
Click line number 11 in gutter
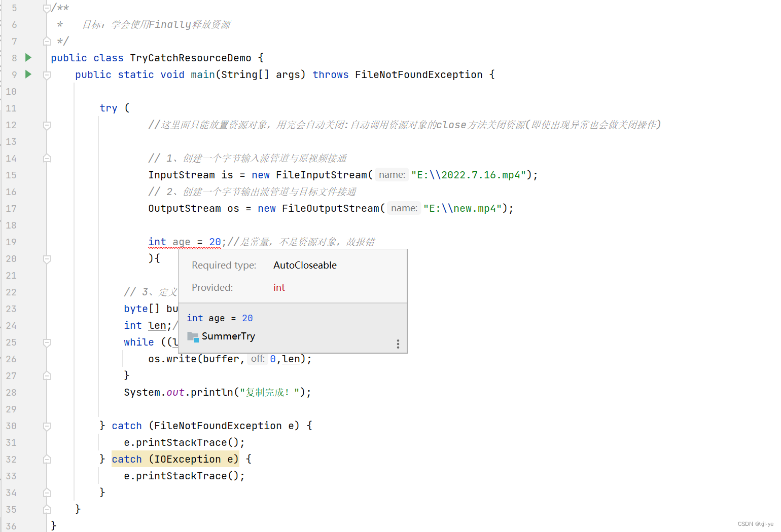[x=11, y=108]
